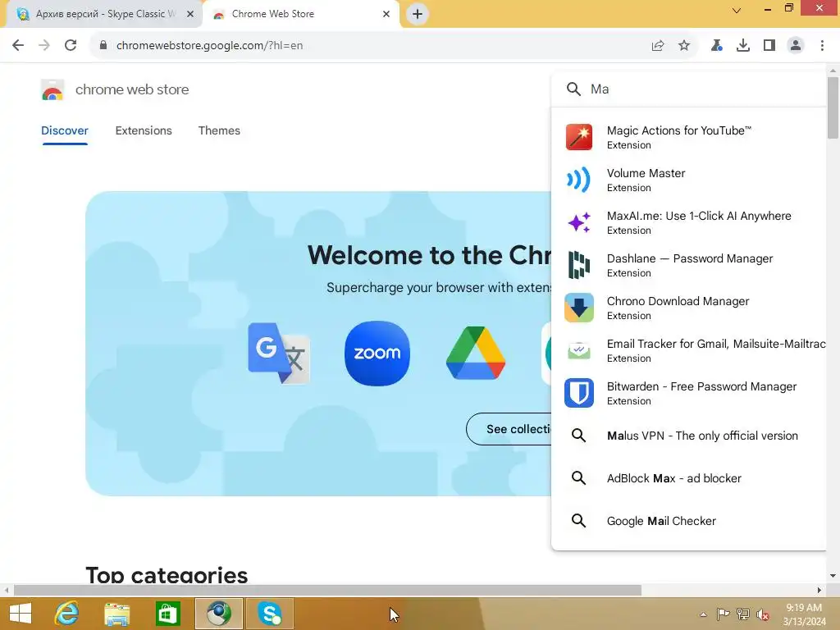Open Action Center flag tray icon

pos(724,614)
